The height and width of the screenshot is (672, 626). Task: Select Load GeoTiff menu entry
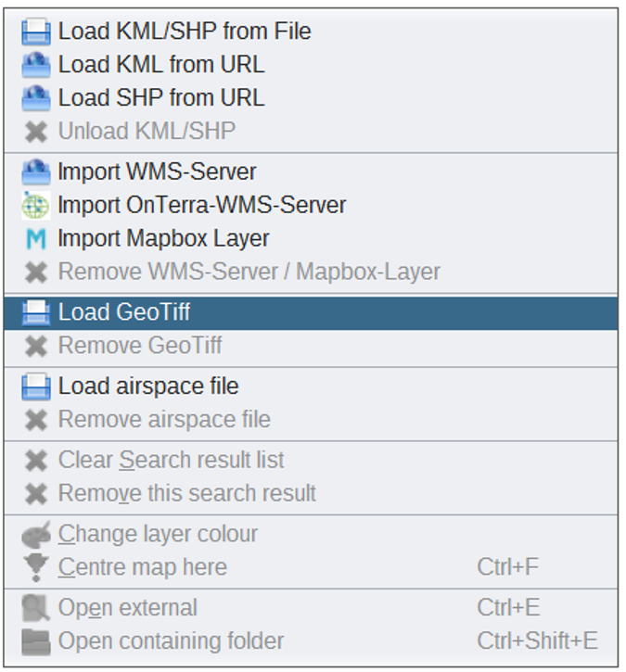pyautogui.click(x=311, y=313)
